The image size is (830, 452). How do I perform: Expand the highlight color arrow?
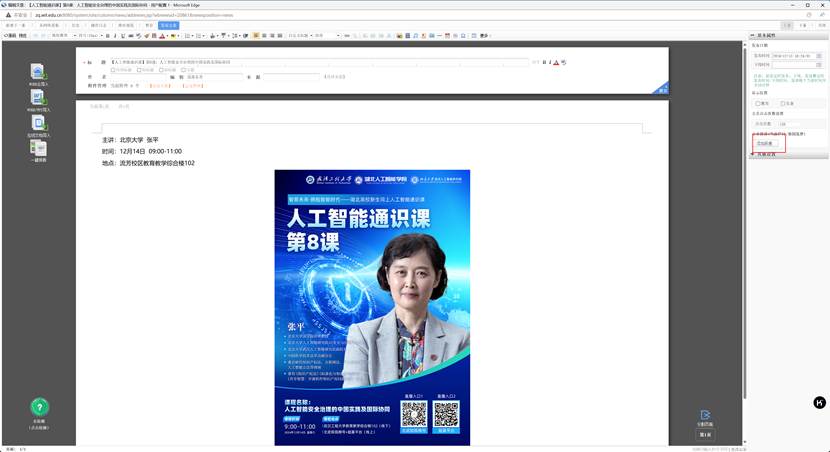pyautogui.click(x=178, y=35)
